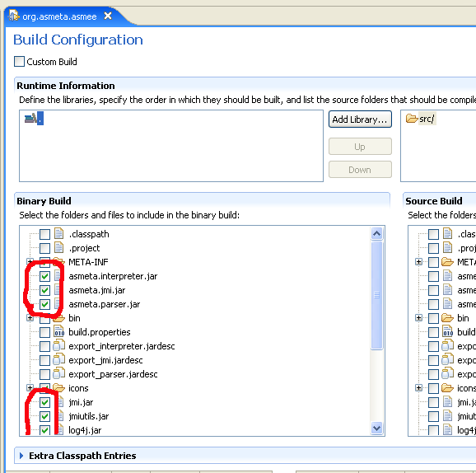476x473 pixels.
Task: Expand icons folder in Binary Build
Action: tap(30, 387)
